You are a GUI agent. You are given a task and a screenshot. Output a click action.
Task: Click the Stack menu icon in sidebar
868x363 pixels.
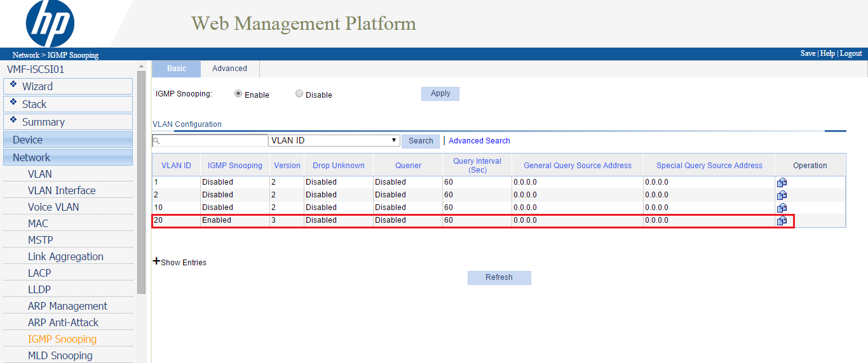tap(14, 102)
